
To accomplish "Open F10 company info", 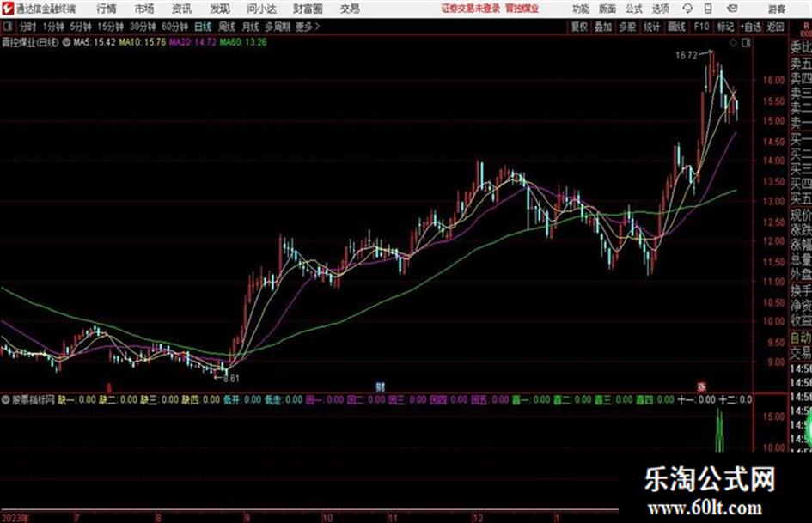I will point(701,27).
